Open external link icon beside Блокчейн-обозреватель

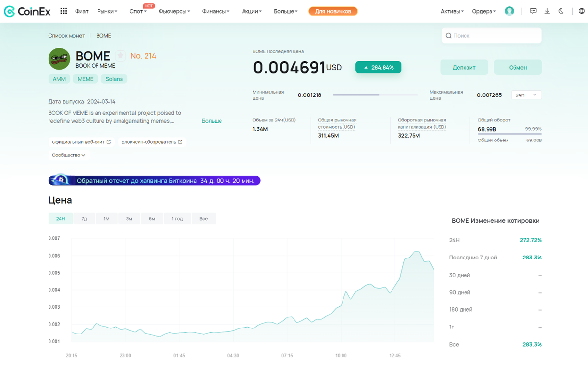pos(180,142)
